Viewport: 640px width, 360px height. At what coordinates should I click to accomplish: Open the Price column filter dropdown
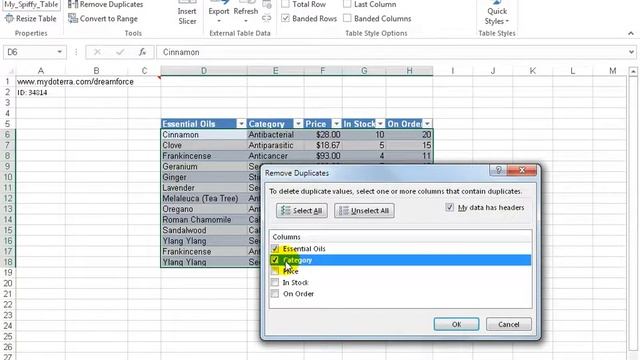coord(336,124)
